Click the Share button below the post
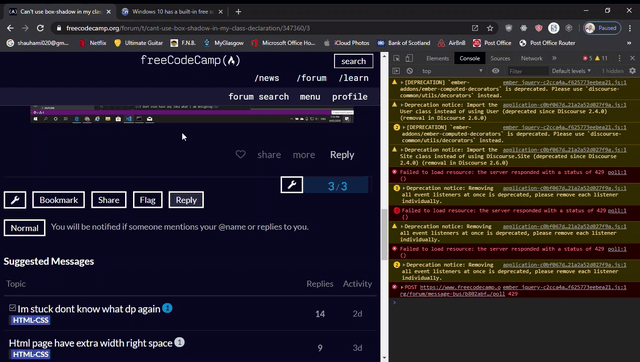The width and height of the screenshot is (640, 362). [109, 200]
